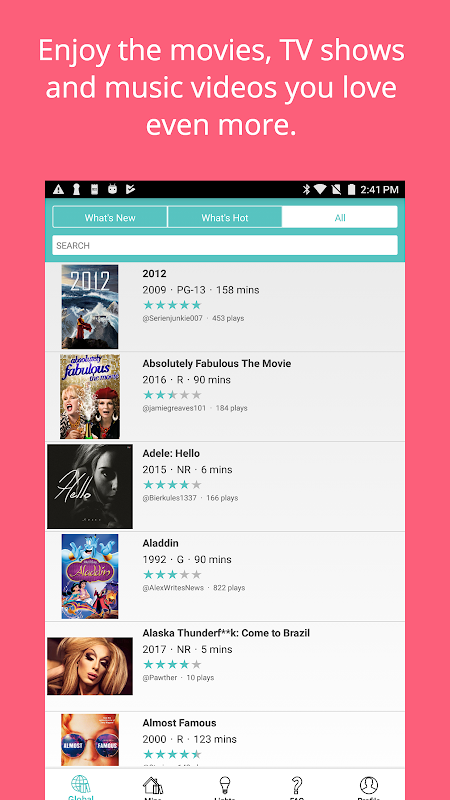Open the Aladdin title entry
The width and height of the screenshot is (450, 800).
click(x=160, y=543)
